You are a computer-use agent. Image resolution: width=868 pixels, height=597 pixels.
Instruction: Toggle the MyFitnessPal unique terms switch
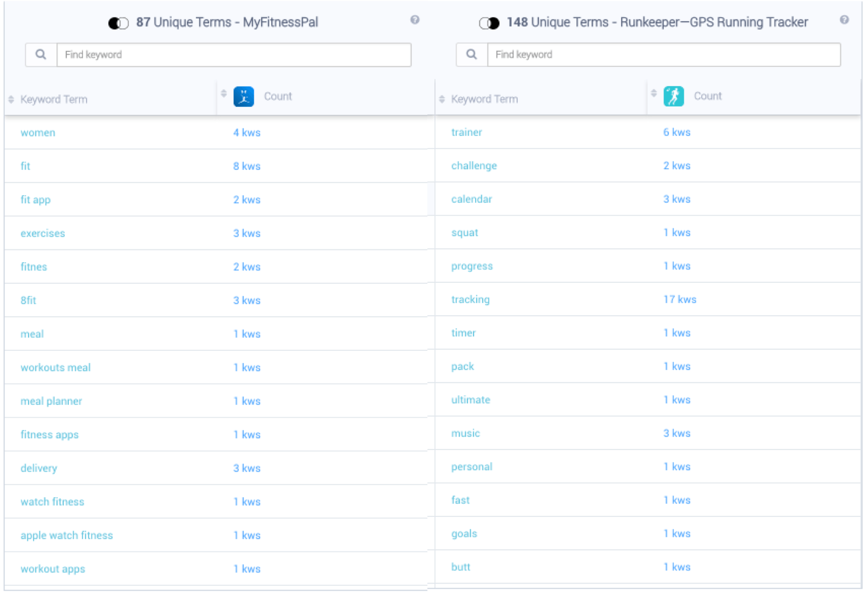pyautogui.click(x=118, y=23)
